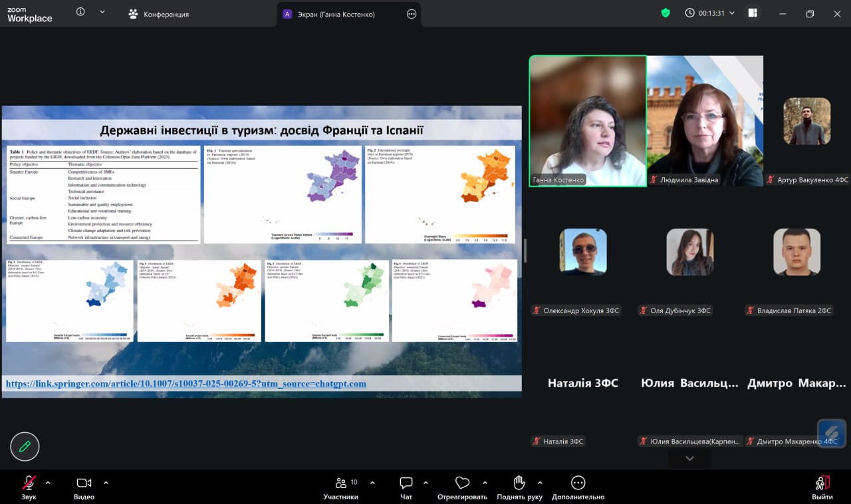Select Людмила Завідна video thumbnail

click(x=705, y=120)
